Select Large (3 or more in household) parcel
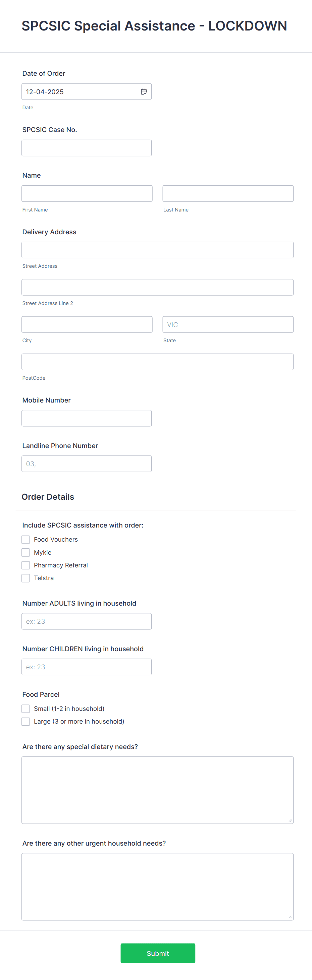The height and width of the screenshot is (980, 312). pyautogui.click(x=25, y=721)
